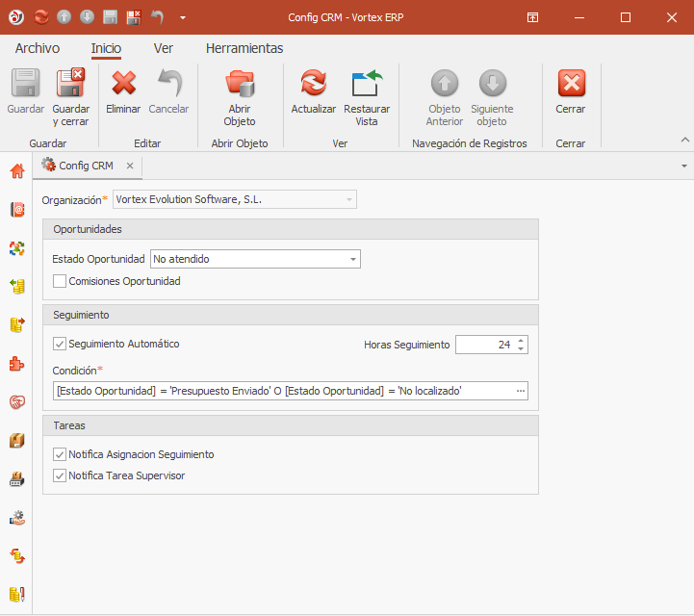Viewport: 694px width, 616px height.
Task: Toggle the Seguimiento Automático checkbox
Action: click(60, 344)
